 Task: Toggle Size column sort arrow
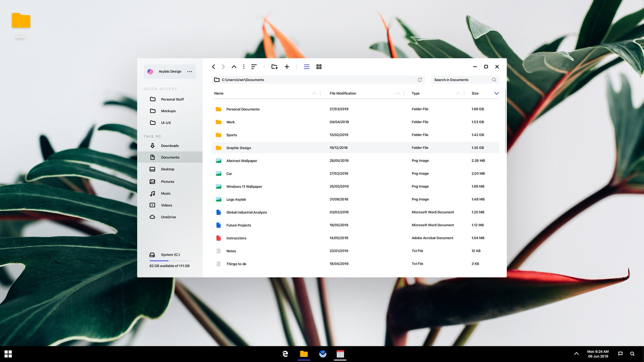(x=496, y=93)
